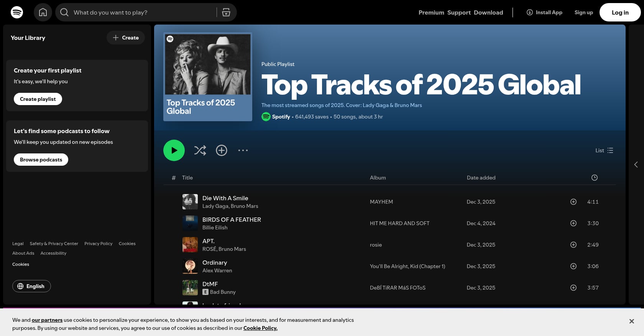Image resolution: width=644 pixels, height=336 pixels.
Task: Click the Create playlist button
Action: (38, 99)
